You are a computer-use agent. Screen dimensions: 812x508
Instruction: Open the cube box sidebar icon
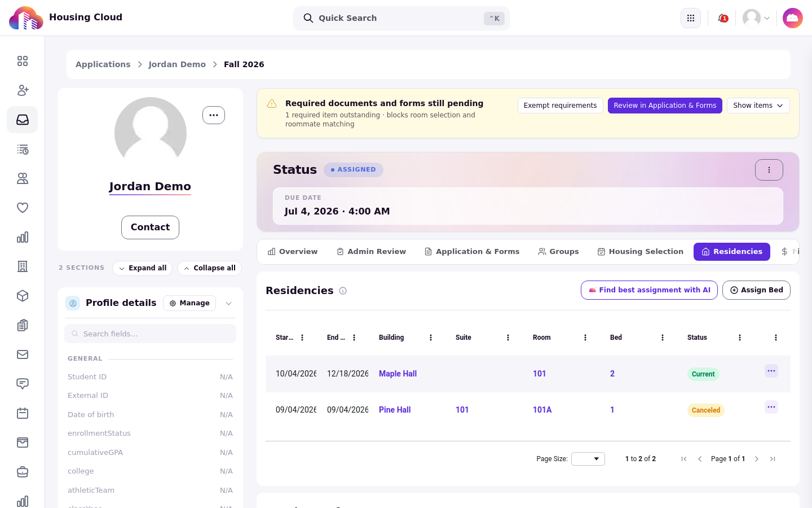pos(23,296)
